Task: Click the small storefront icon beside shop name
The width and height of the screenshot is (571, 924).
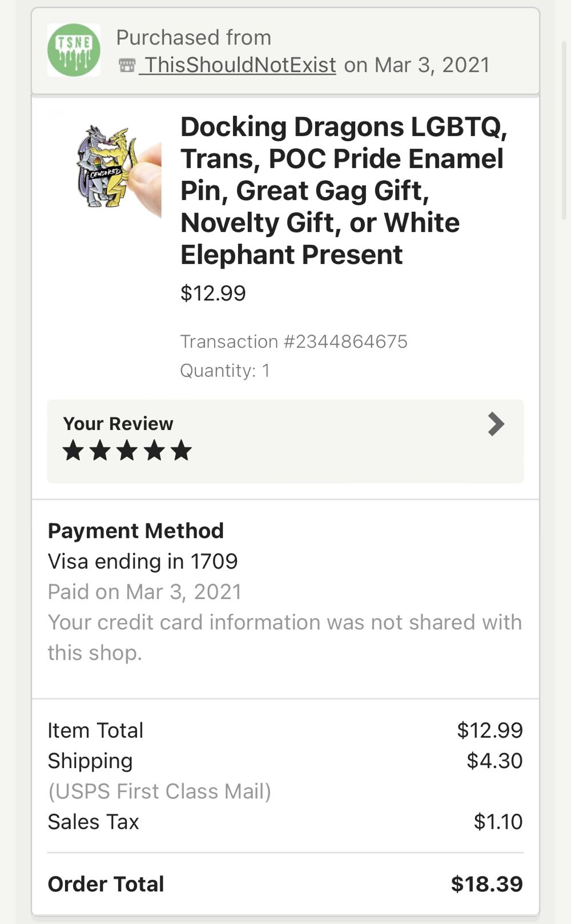Action: (127, 66)
